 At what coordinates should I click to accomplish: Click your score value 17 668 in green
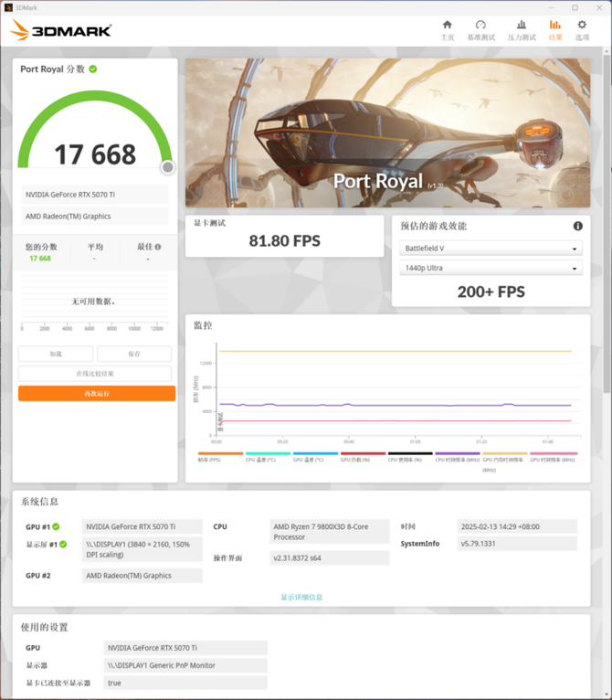coord(40,259)
